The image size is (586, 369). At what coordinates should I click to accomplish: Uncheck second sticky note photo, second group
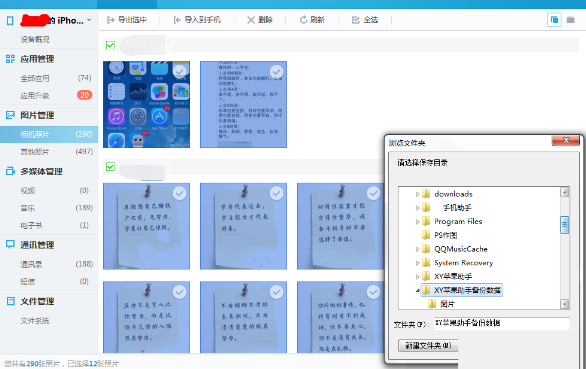coord(277,193)
